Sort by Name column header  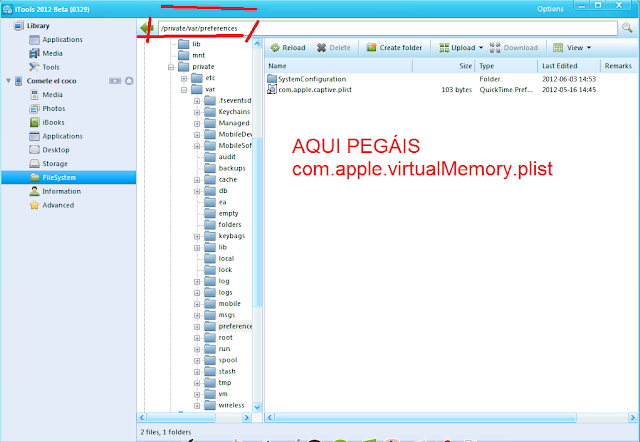(x=339, y=66)
